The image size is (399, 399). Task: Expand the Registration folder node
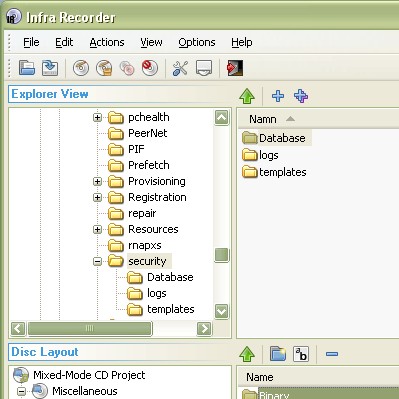[97, 197]
